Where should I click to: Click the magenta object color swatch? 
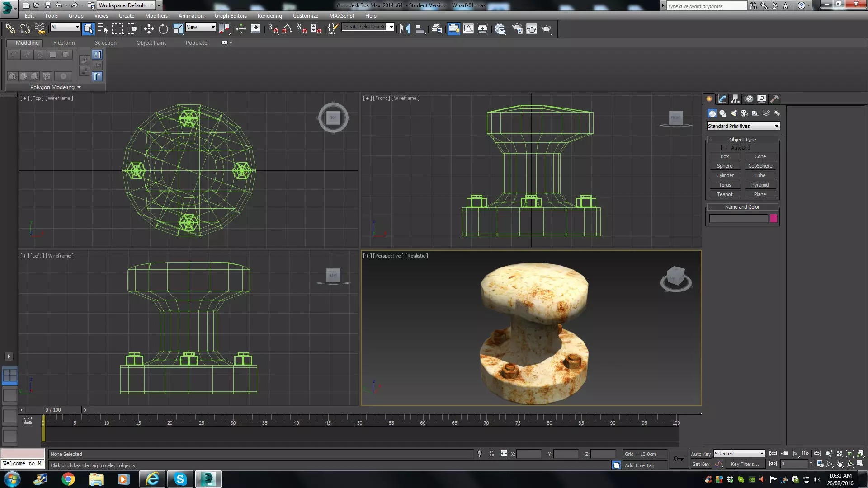coord(774,219)
